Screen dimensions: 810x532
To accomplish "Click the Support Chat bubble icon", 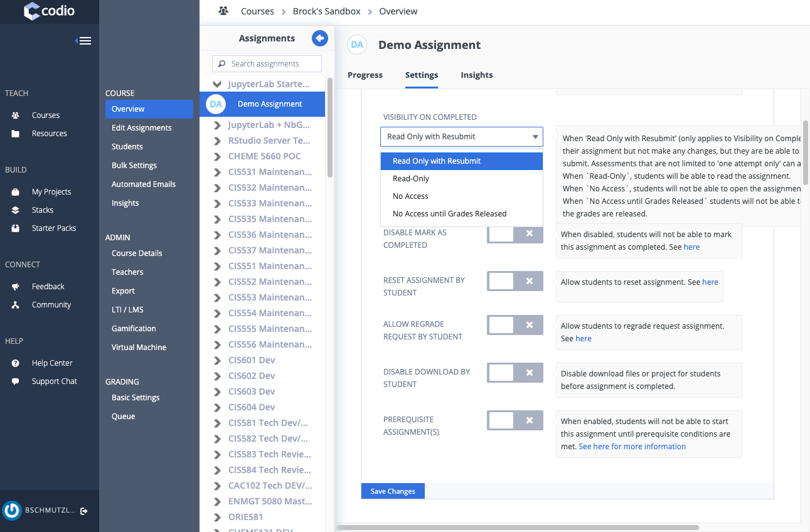I will click(16, 381).
